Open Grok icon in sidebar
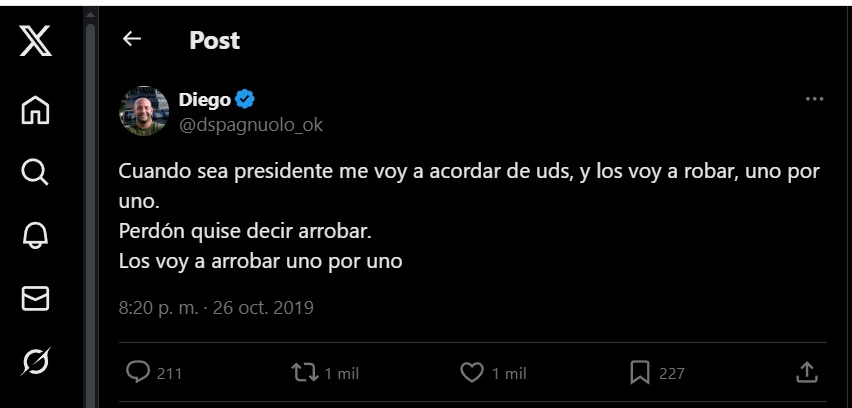 tap(35, 361)
